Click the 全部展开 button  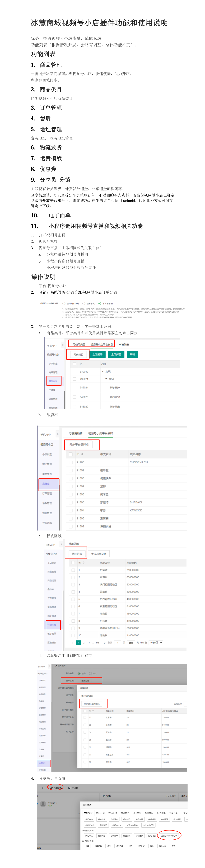click(x=97, y=355)
